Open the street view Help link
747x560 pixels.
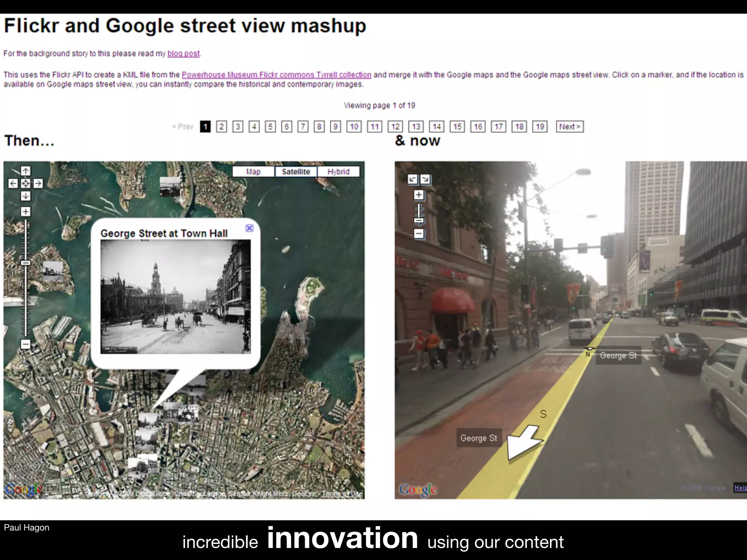tap(740, 487)
